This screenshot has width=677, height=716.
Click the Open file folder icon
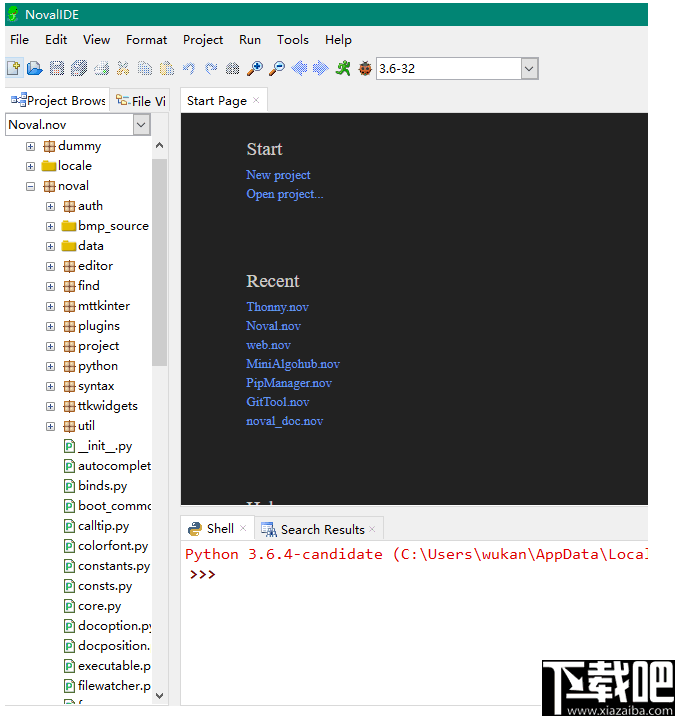click(x=35, y=68)
